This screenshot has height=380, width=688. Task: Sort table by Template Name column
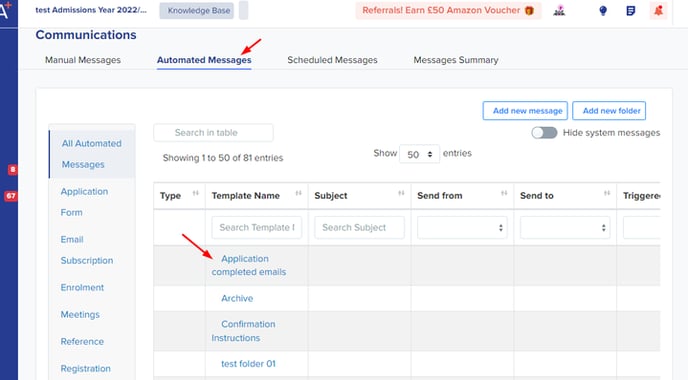298,193
